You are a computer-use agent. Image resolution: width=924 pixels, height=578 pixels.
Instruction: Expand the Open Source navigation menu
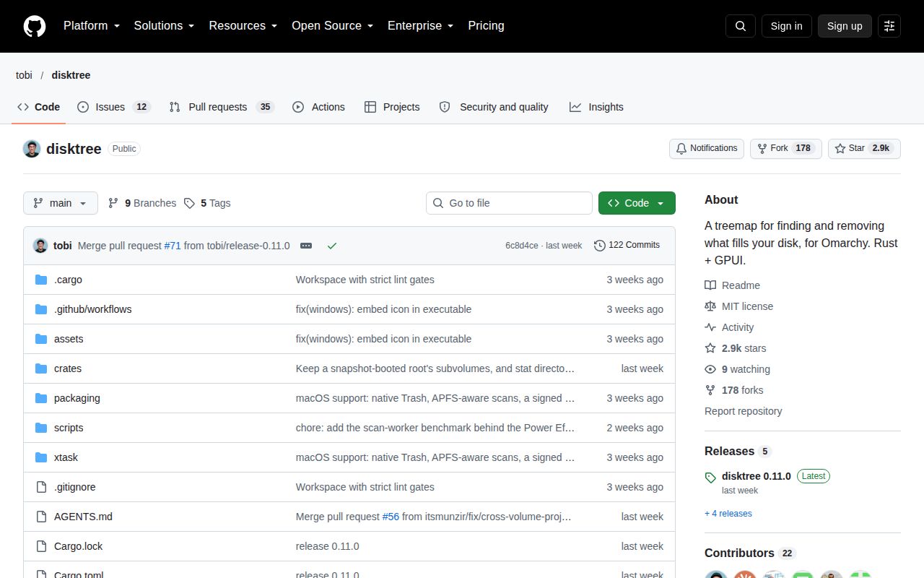pyautogui.click(x=332, y=26)
